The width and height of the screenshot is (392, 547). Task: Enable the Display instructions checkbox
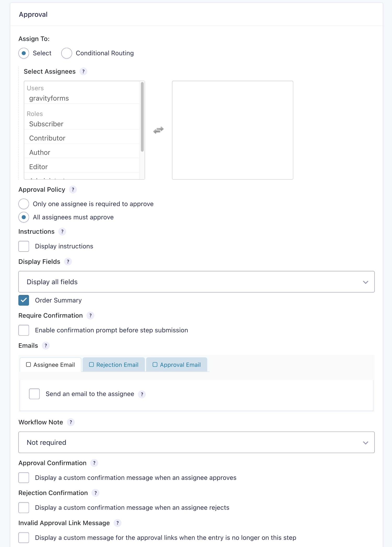point(24,246)
